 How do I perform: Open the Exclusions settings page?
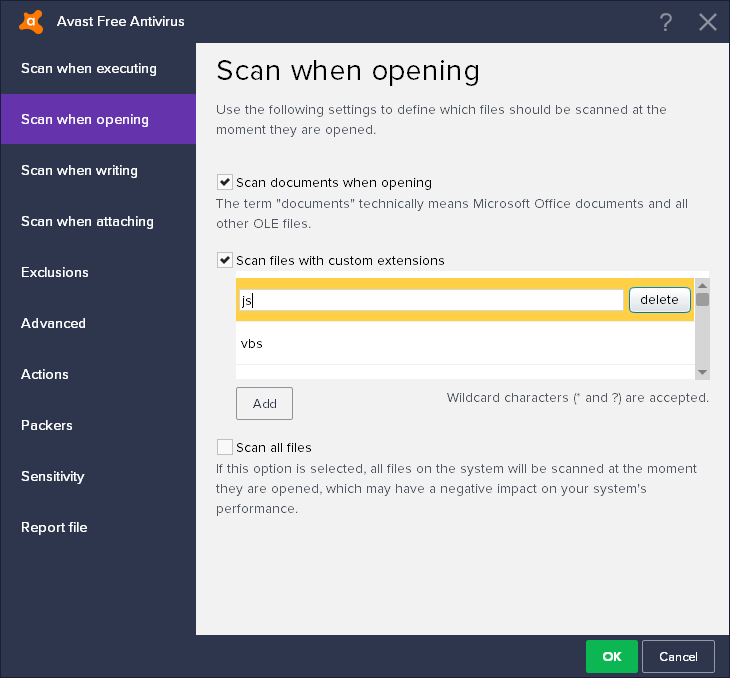[55, 273]
